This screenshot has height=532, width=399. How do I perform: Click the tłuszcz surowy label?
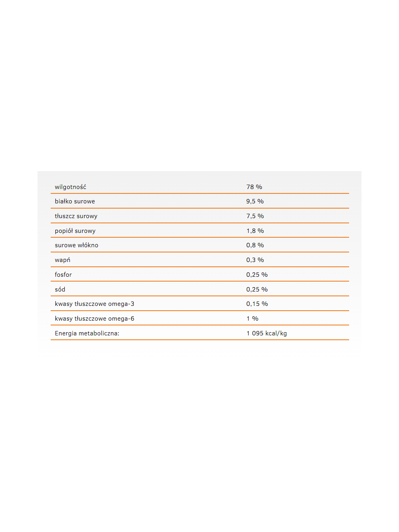point(76,216)
